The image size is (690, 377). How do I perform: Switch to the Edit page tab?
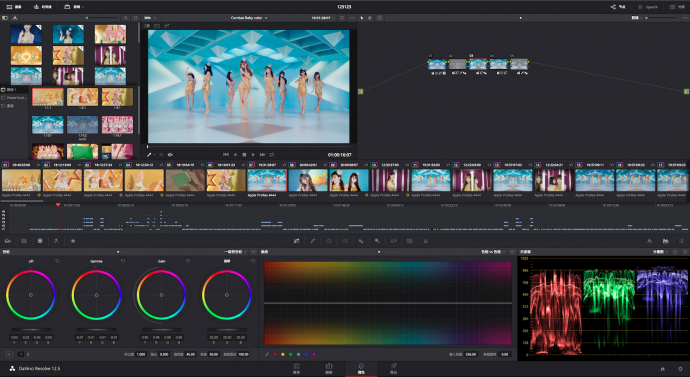[x=329, y=369]
